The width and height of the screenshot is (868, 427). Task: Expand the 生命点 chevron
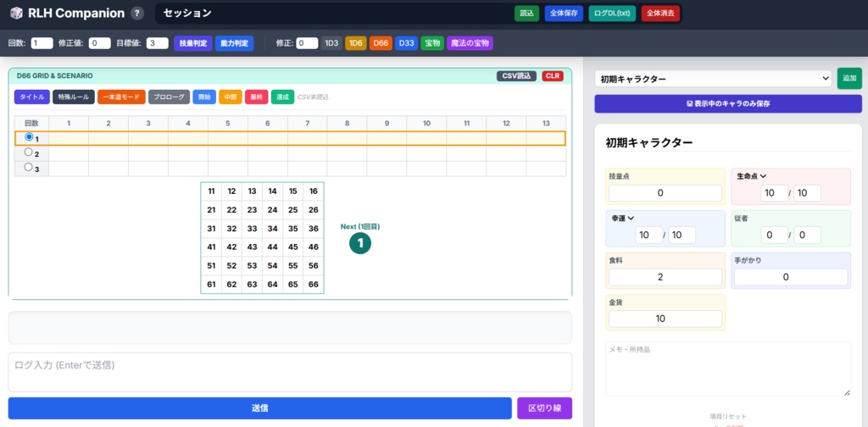tap(762, 176)
